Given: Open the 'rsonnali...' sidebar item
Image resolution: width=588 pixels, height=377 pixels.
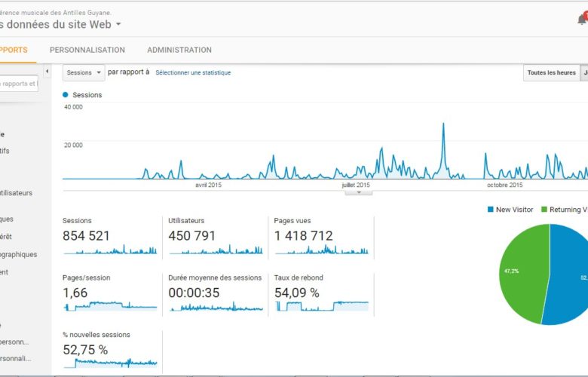Looking at the screenshot, I should [15, 358].
